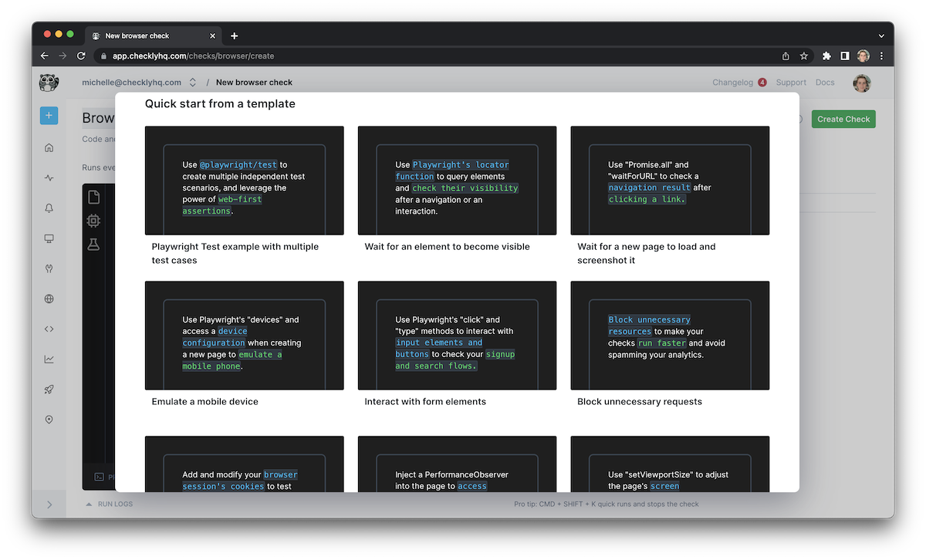Select the Home icon in the Checkly sidebar

49,147
